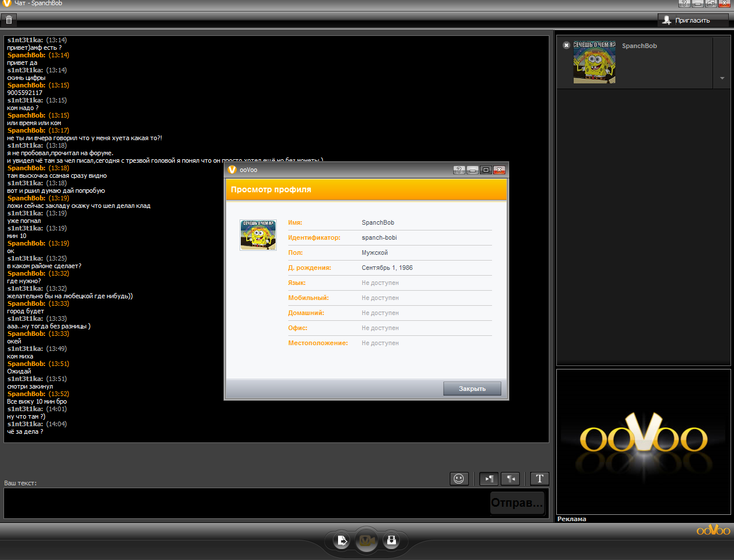This screenshot has height=560, width=734.
Task: Click the profile picture in the Просмотр профиля dialog
Action: (x=258, y=235)
